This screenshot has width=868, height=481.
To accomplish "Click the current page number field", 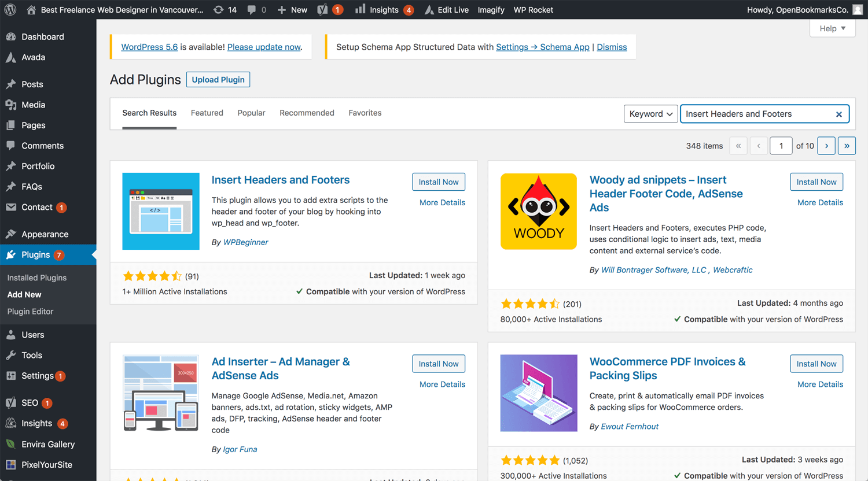I will pyautogui.click(x=781, y=146).
